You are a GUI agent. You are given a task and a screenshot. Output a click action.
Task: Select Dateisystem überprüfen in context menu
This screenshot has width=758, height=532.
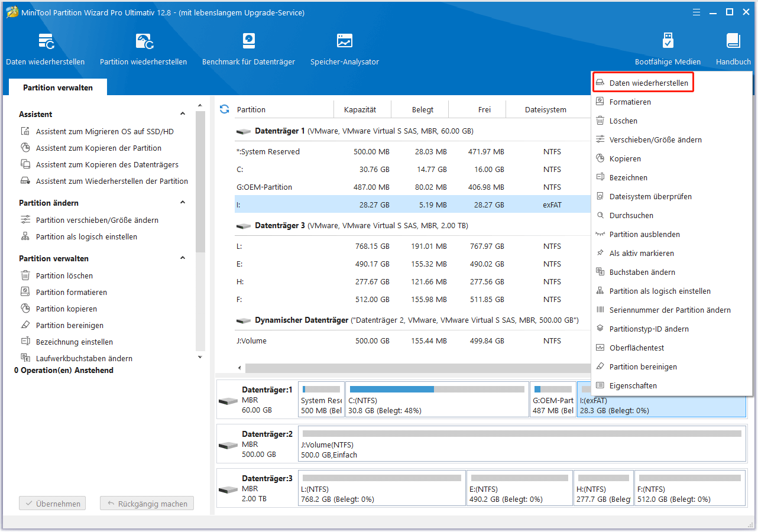(x=672, y=196)
